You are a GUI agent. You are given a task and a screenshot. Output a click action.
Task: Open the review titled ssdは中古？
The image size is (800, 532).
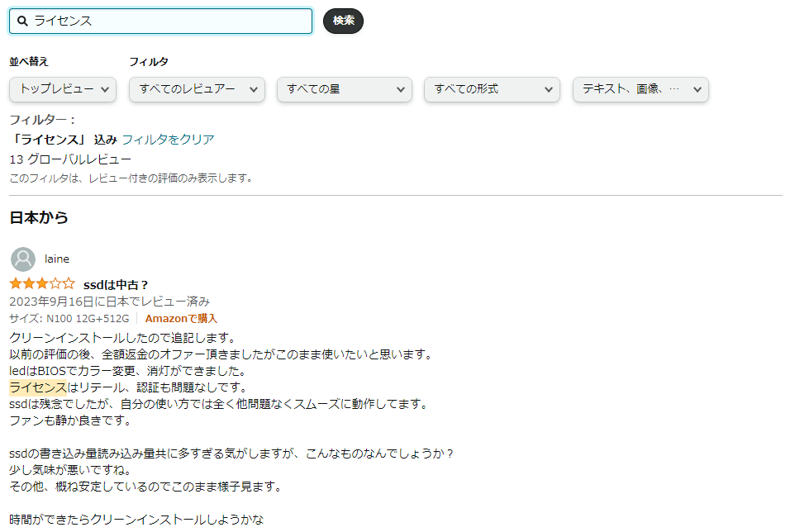click(116, 285)
